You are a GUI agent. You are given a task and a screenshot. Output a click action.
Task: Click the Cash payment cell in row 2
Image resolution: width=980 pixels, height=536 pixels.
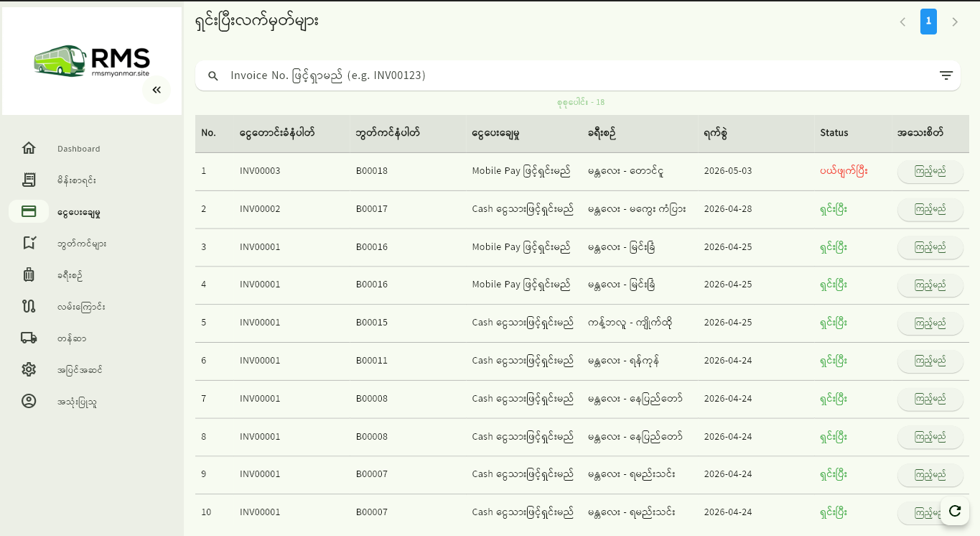click(523, 209)
